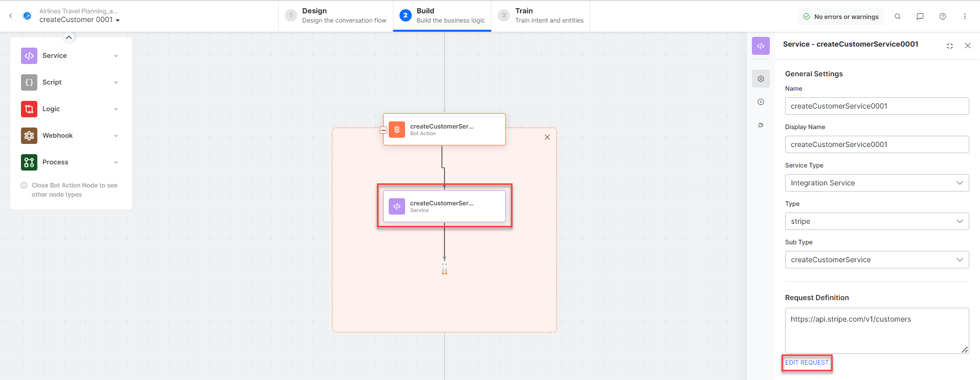
Task: Open the Sub Type dropdown
Action: (x=877, y=260)
